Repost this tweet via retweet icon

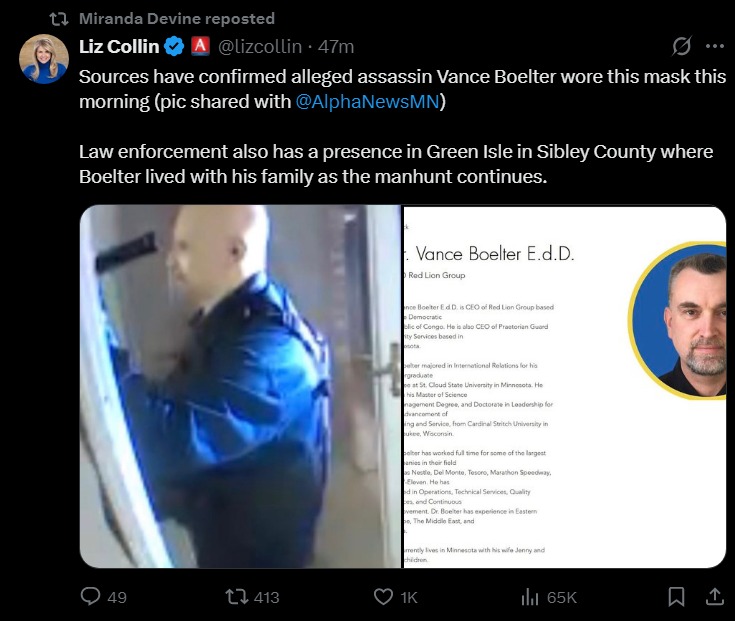coord(236,597)
